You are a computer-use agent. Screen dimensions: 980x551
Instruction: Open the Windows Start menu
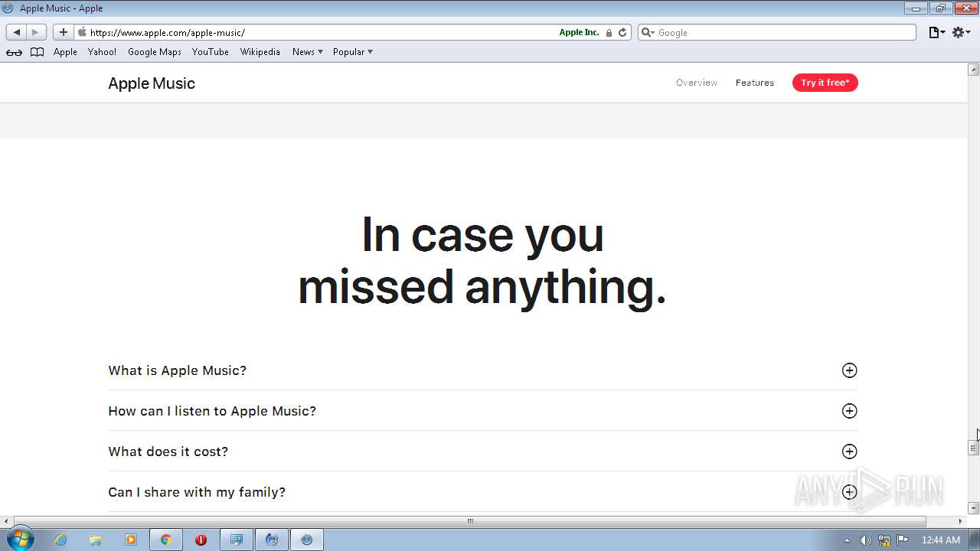pos(21,540)
